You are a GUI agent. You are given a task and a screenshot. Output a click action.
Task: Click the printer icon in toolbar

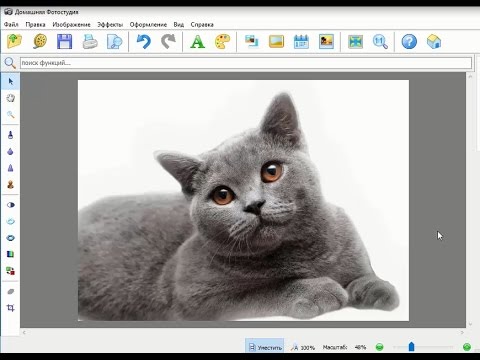coord(90,42)
